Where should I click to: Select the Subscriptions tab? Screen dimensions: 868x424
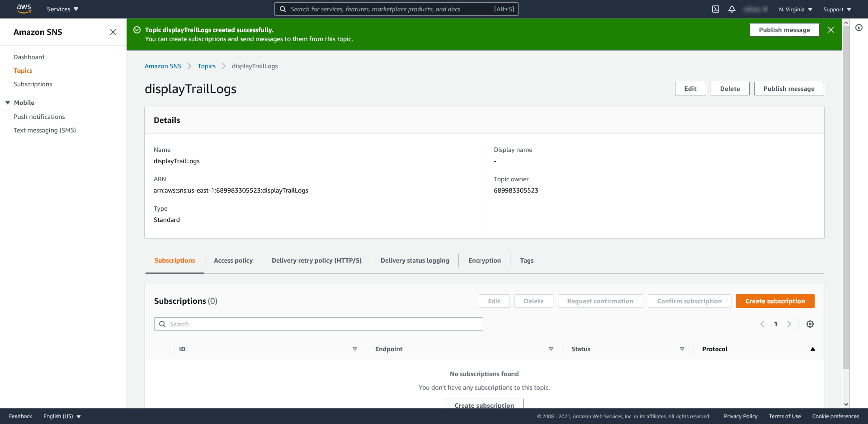[x=175, y=260]
